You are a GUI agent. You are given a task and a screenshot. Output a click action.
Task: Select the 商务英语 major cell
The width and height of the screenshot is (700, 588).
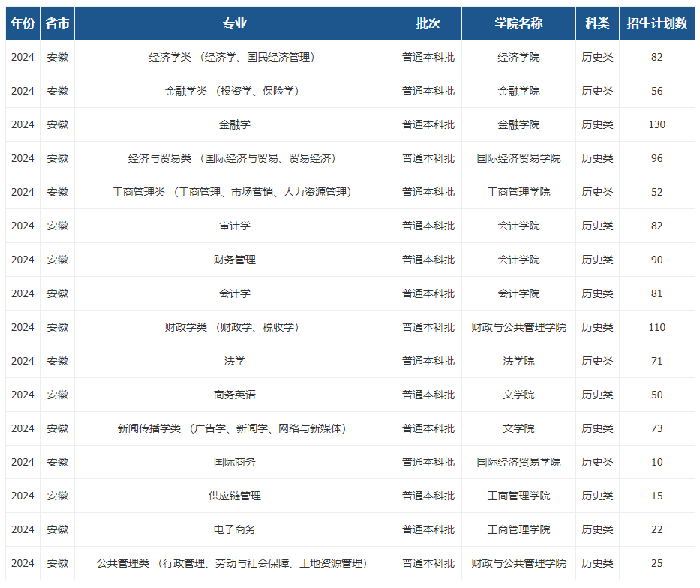(x=235, y=394)
